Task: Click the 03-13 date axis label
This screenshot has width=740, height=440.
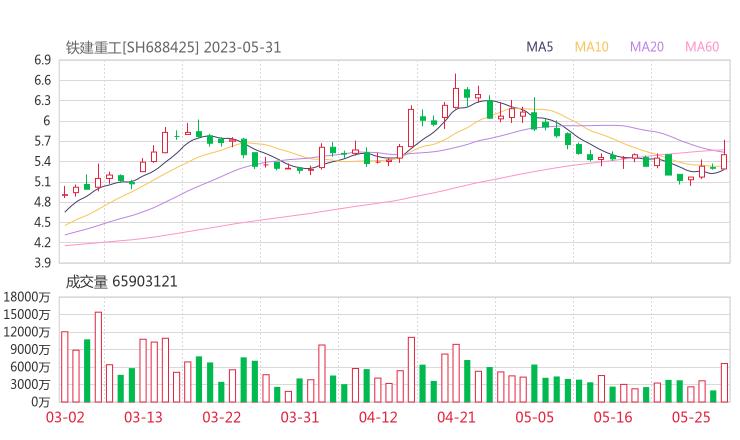Action: 143,417
